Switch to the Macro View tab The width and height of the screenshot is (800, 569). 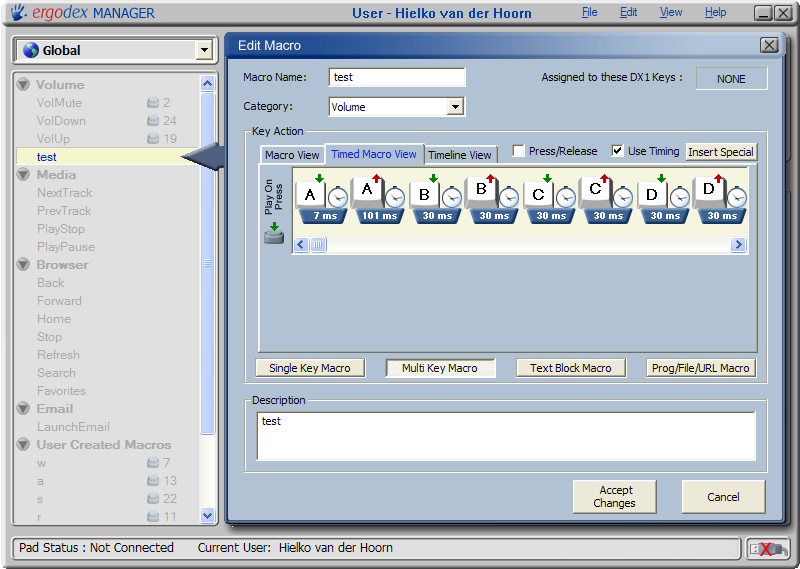[292, 155]
